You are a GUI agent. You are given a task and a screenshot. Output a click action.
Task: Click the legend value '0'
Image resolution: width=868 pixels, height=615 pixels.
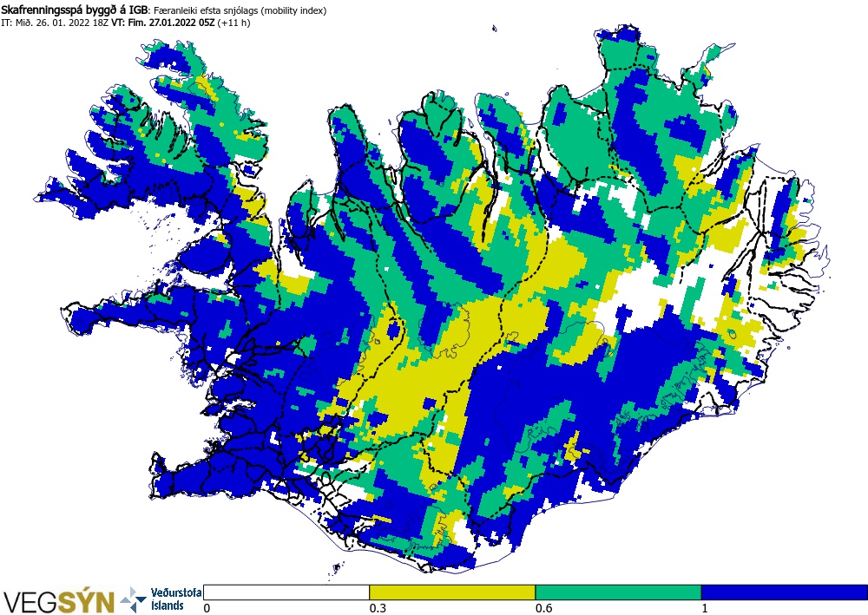tap(207, 608)
